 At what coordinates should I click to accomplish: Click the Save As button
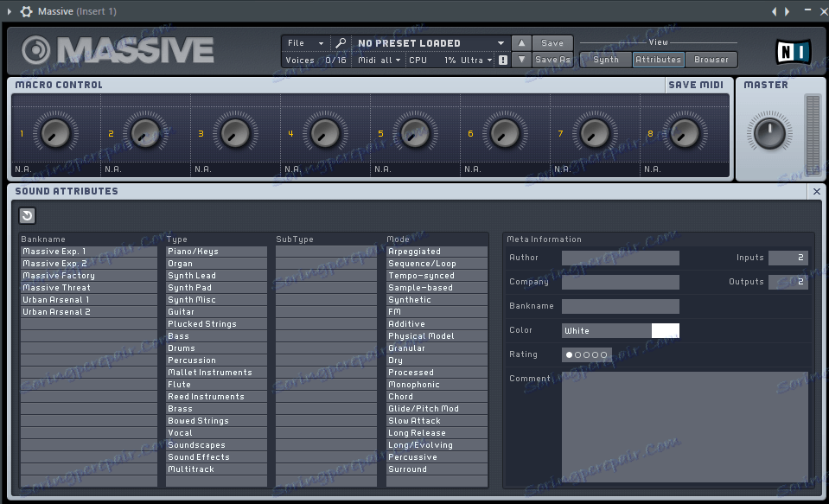click(552, 60)
